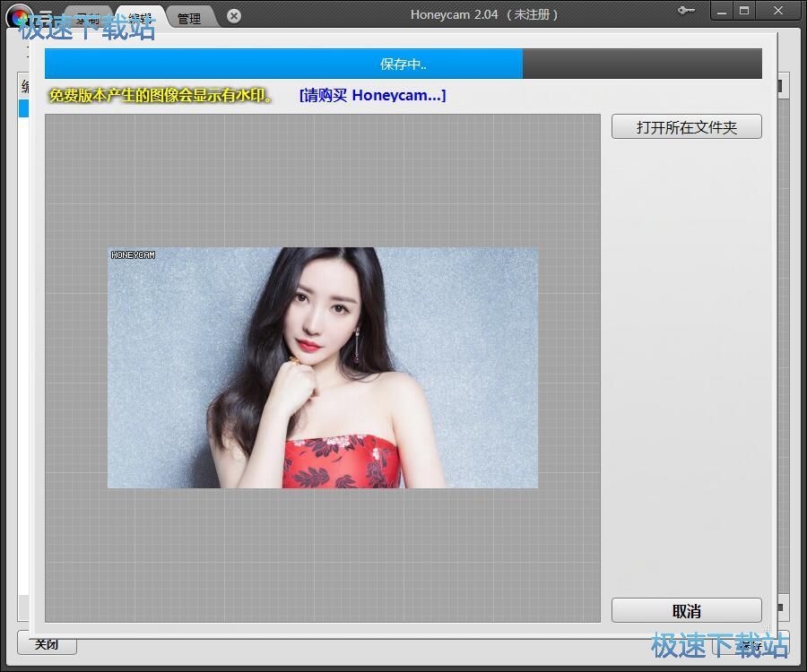Cancel saving with 取消 button

pos(686,611)
